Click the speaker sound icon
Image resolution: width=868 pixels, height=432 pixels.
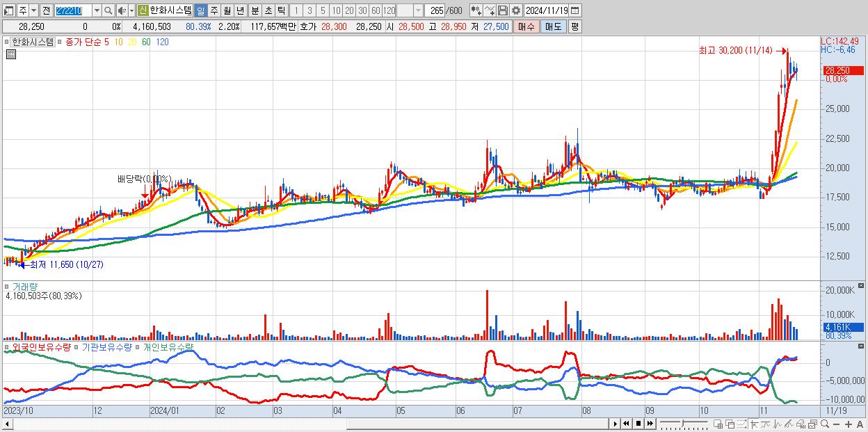(x=122, y=10)
